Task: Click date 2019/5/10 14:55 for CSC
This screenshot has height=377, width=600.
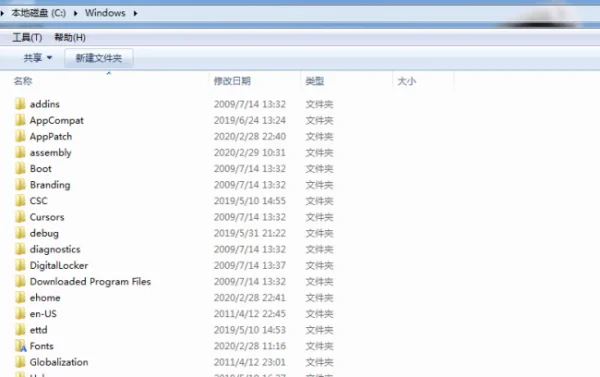Action: point(249,201)
